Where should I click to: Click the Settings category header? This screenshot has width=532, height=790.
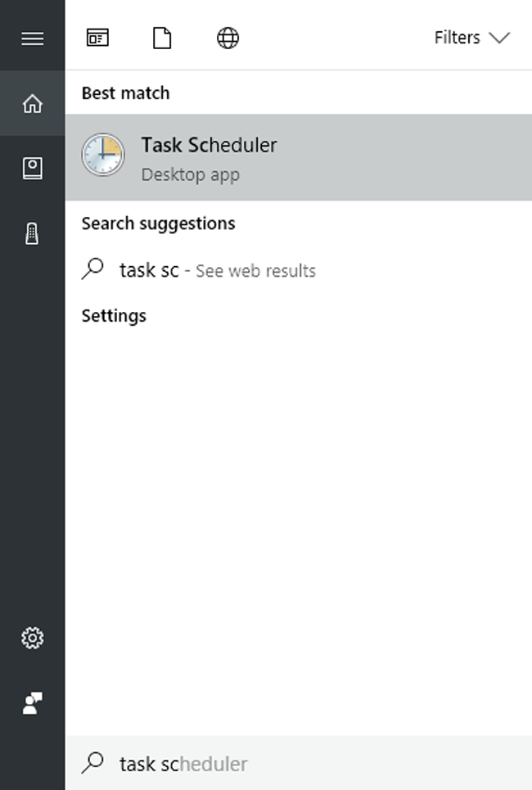click(x=114, y=316)
